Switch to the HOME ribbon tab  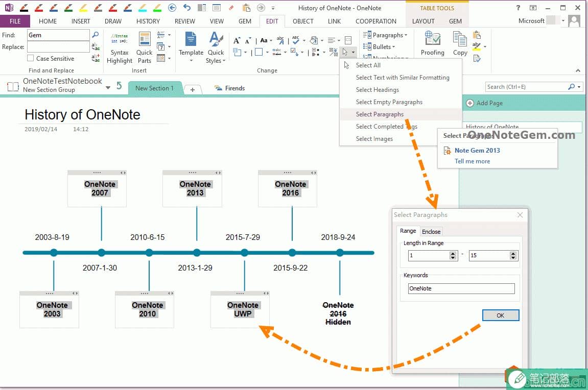pyautogui.click(x=48, y=21)
